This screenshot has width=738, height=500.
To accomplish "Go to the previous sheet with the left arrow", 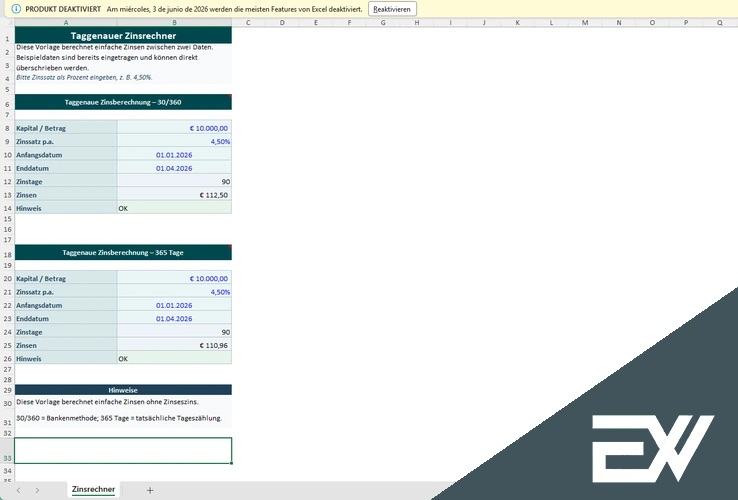I will pyautogui.click(x=18, y=490).
